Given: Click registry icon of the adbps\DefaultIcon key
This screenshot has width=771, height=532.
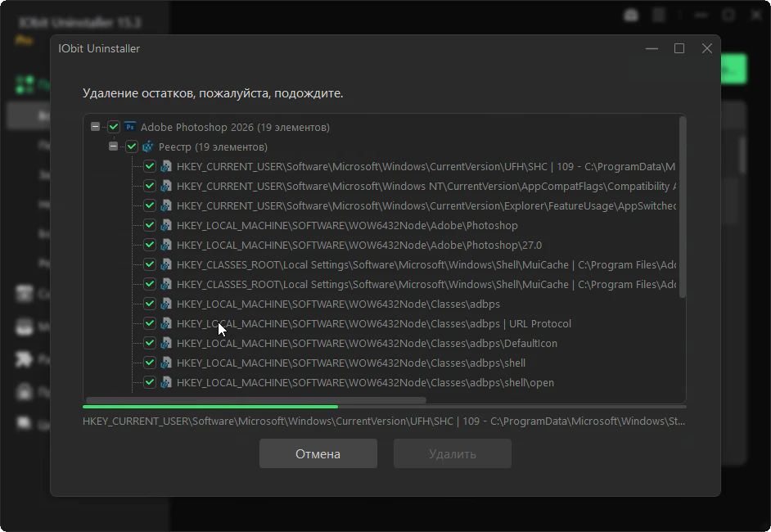Looking at the screenshot, I should (166, 343).
